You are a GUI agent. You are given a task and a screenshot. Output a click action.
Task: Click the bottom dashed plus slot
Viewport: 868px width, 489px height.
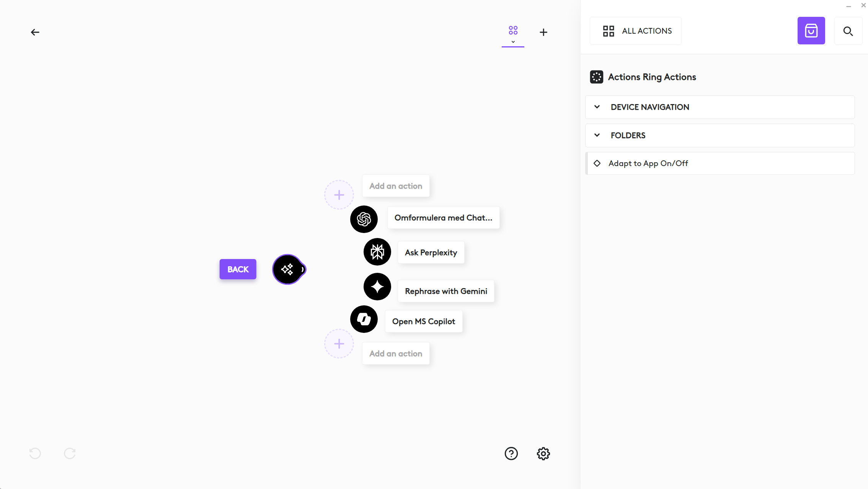[339, 344]
